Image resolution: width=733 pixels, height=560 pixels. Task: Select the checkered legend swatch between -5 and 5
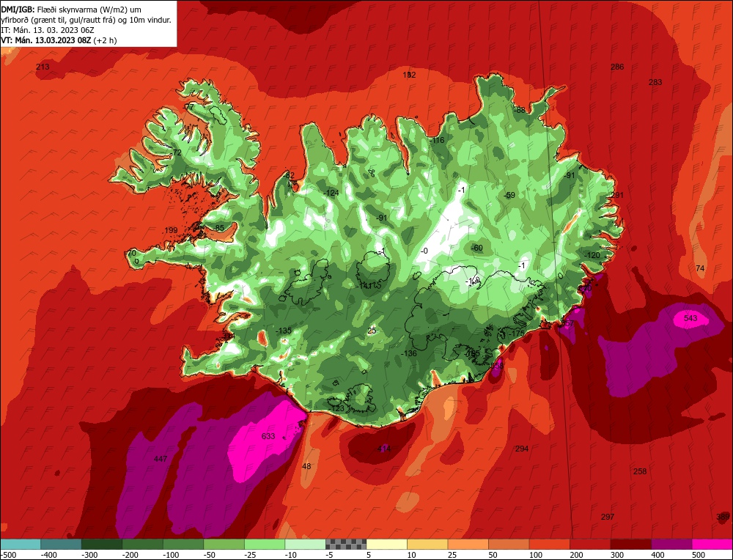coord(346,544)
